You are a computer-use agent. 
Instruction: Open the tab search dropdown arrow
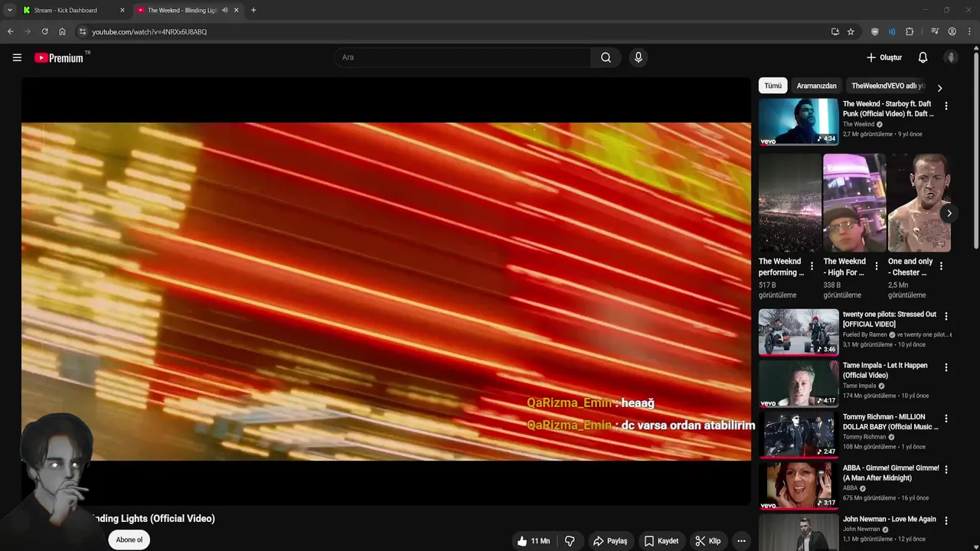click(x=9, y=10)
